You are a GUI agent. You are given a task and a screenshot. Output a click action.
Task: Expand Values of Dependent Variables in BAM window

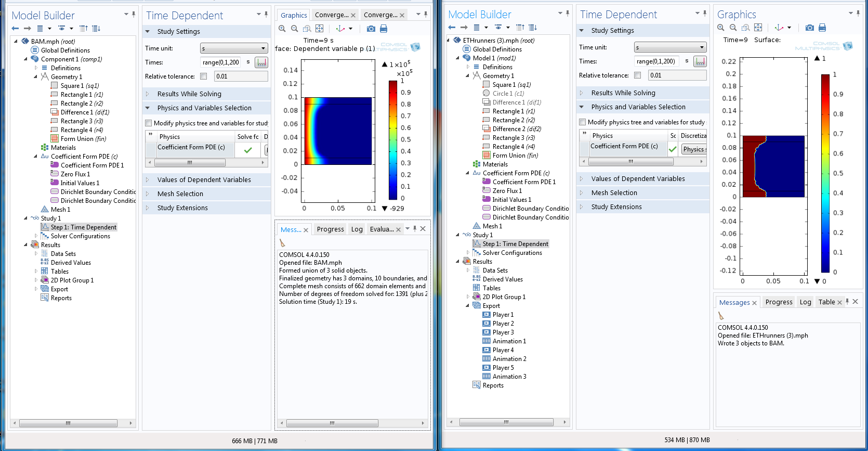(x=147, y=180)
